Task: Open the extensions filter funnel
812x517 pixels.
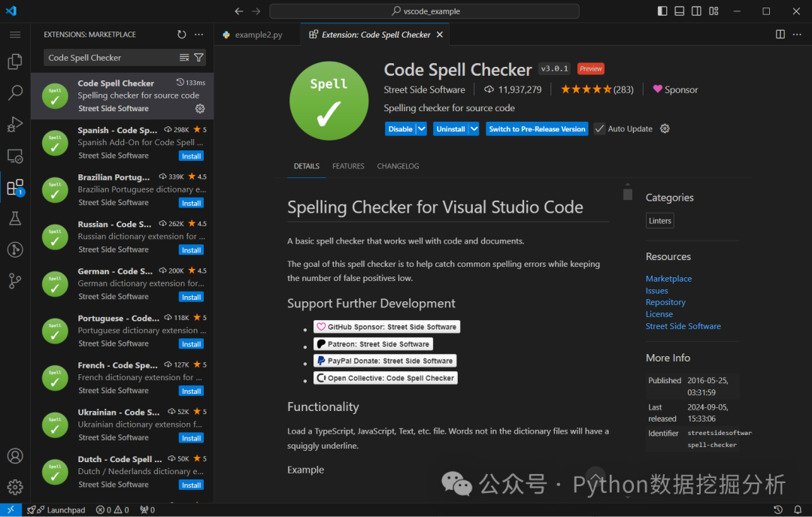Action: 198,57
